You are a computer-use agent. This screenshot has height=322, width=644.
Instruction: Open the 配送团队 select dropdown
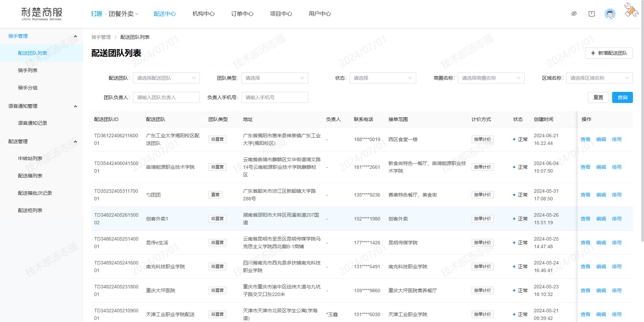tap(166, 78)
